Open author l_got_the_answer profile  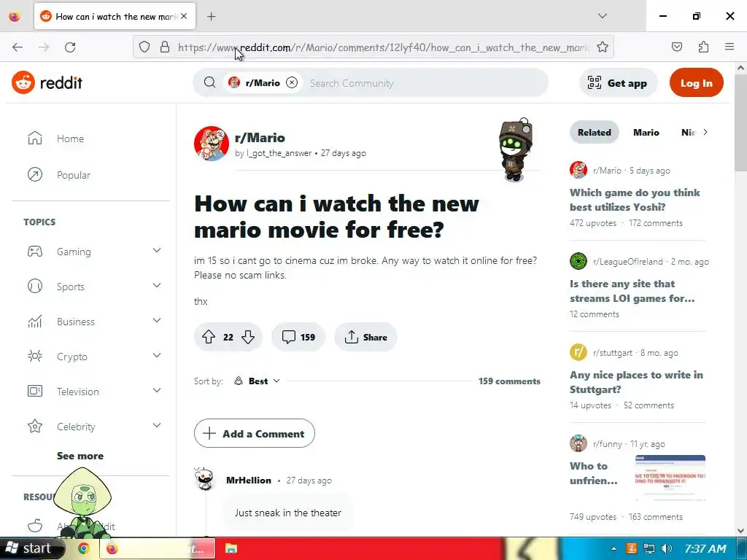[279, 153]
